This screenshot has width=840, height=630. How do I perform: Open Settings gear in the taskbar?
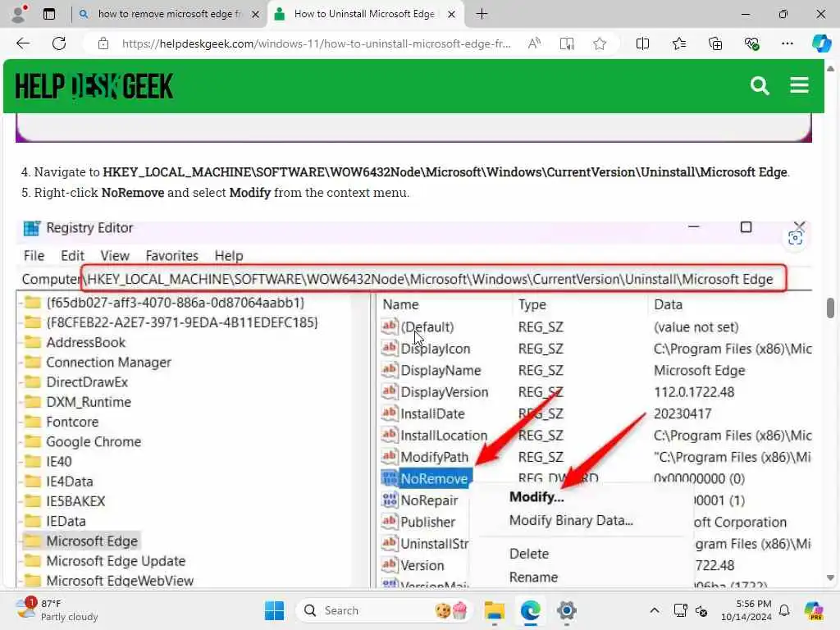coord(566,610)
